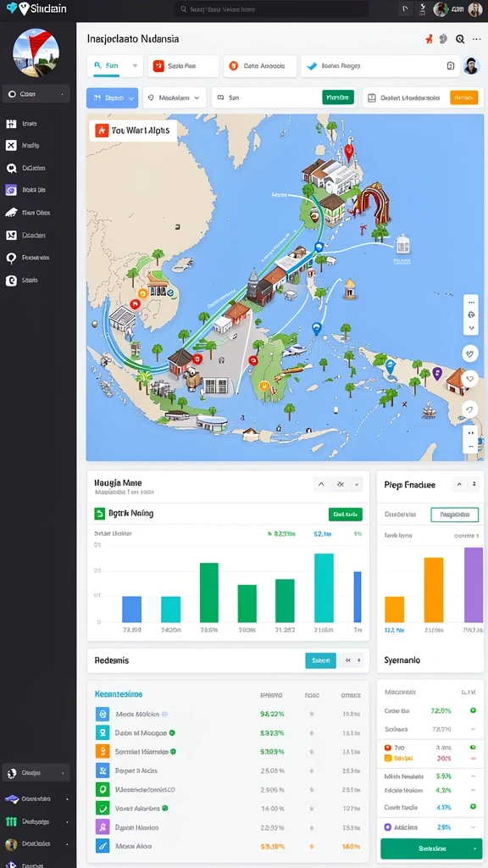Viewport: 488px width, 868px height.
Task: Click the X icon in Neugja Mate header
Action: [341, 484]
